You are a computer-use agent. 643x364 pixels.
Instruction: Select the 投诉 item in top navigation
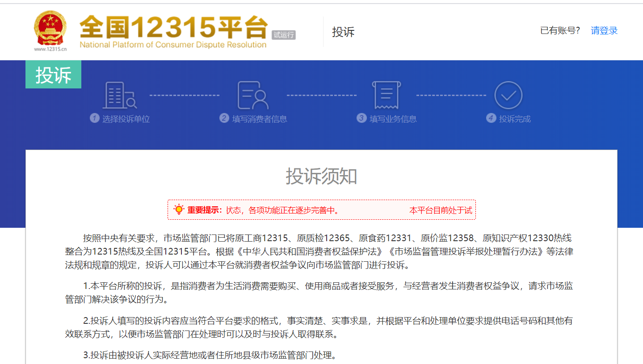(x=342, y=32)
